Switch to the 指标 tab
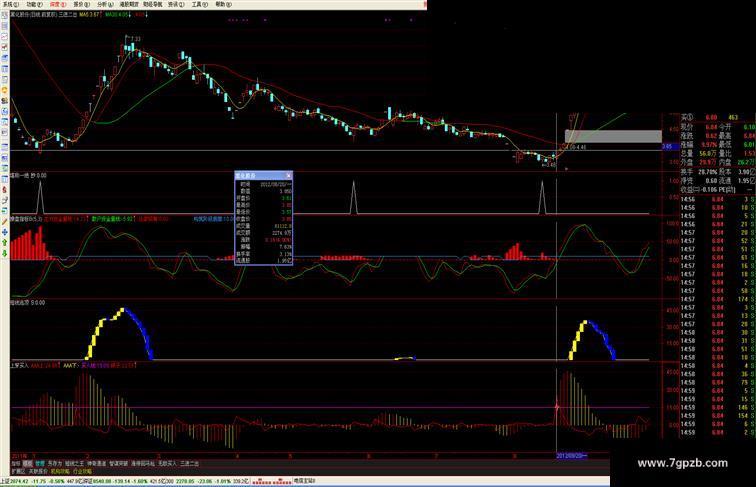Viewport: 756px width, 487px height. [x=16, y=463]
